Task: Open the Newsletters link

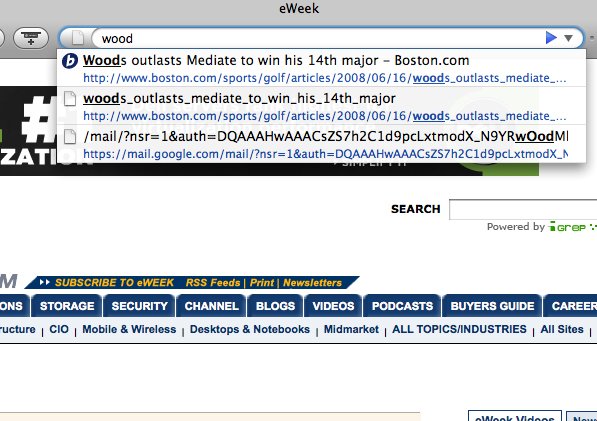Action: pyautogui.click(x=312, y=282)
